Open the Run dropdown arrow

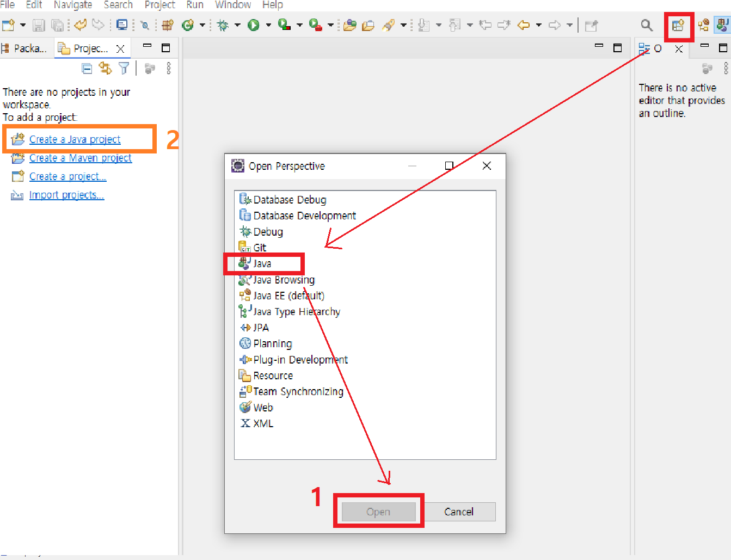point(268,25)
